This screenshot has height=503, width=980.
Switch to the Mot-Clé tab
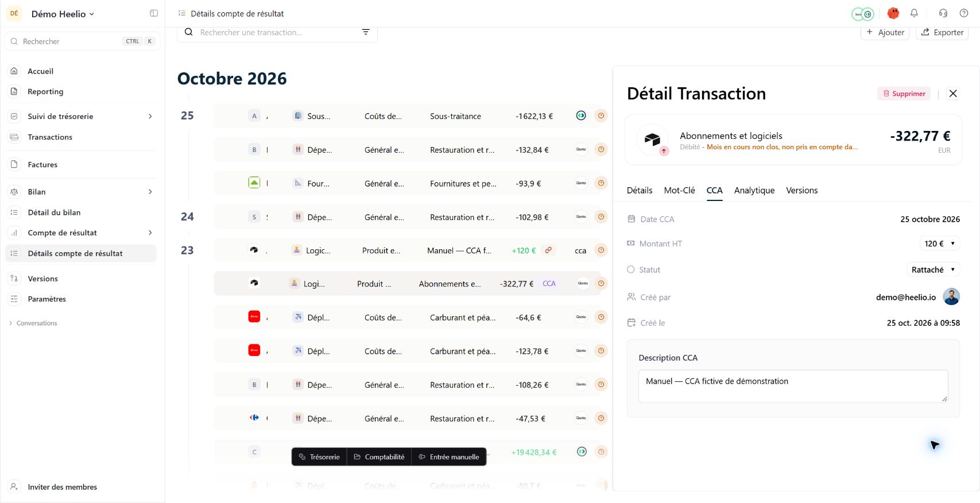679,191
